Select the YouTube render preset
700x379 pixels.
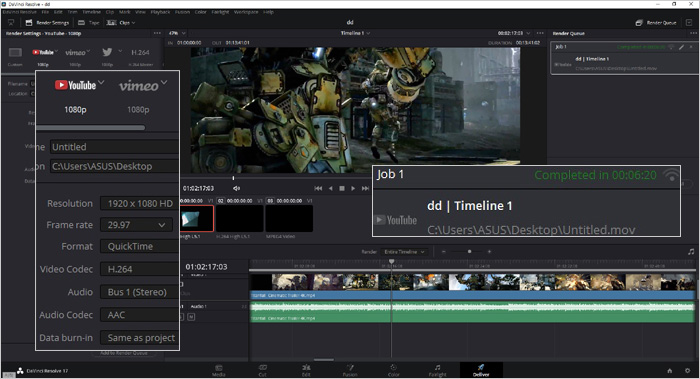point(43,53)
